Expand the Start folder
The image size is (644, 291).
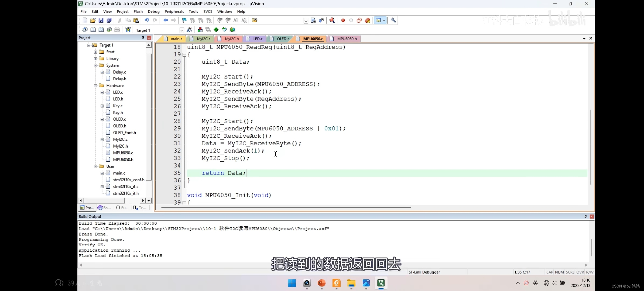[x=95, y=52]
